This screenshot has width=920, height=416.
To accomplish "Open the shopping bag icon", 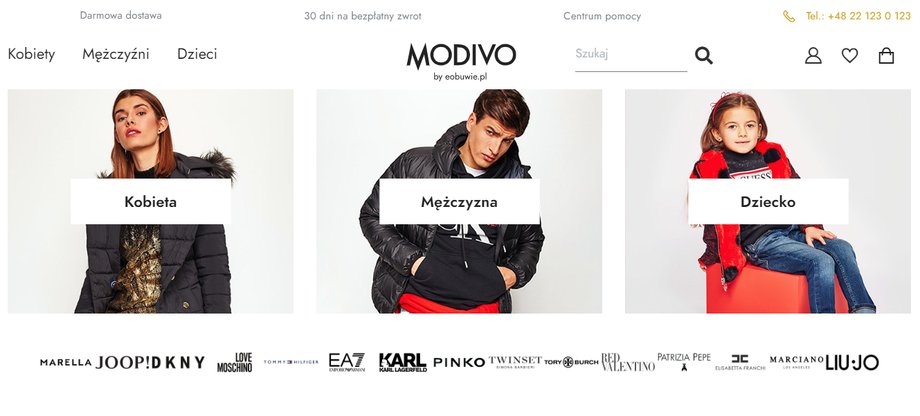I will (x=886, y=55).
